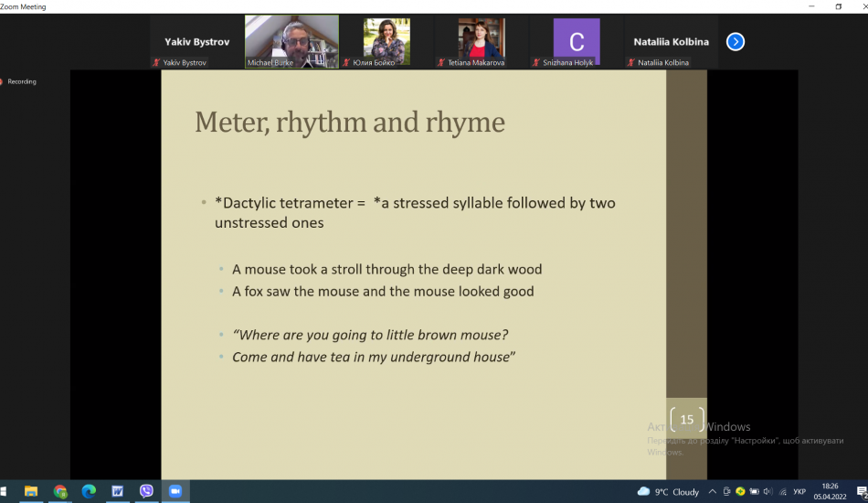Show next participants with the right arrow
This screenshot has width=868, height=503.
point(735,41)
